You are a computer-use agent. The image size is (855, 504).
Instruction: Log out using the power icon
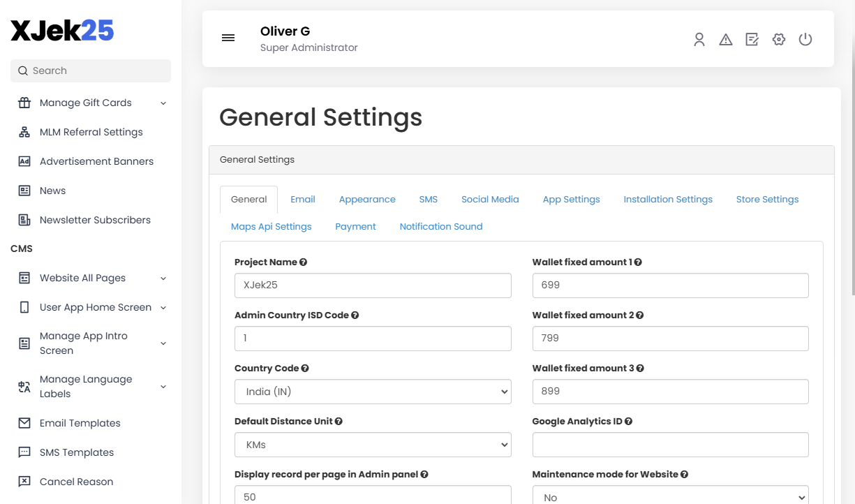click(805, 39)
